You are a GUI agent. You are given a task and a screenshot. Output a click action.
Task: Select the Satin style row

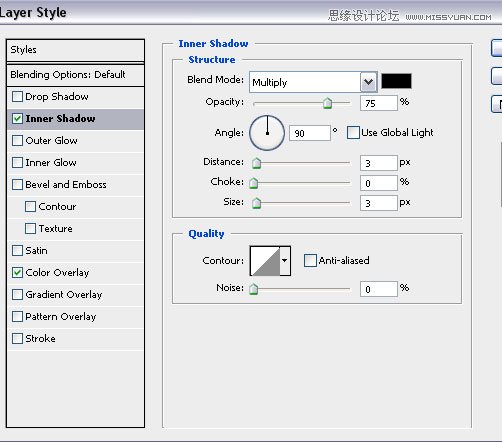(75, 251)
